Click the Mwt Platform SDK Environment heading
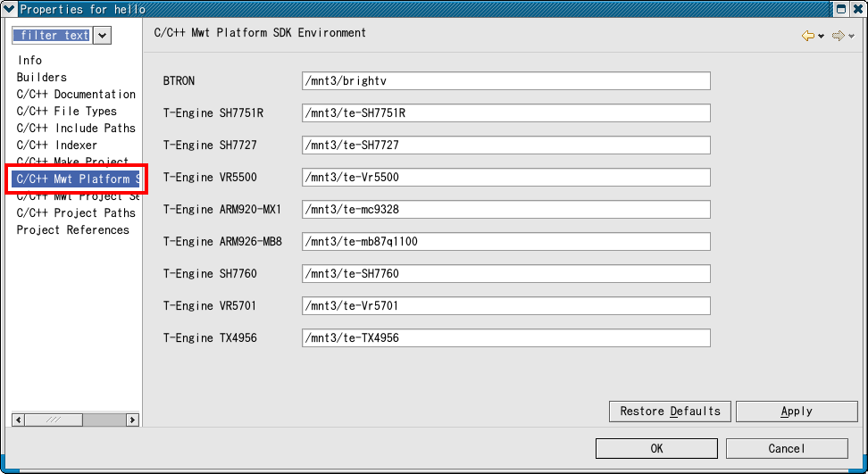 [x=260, y=33]
